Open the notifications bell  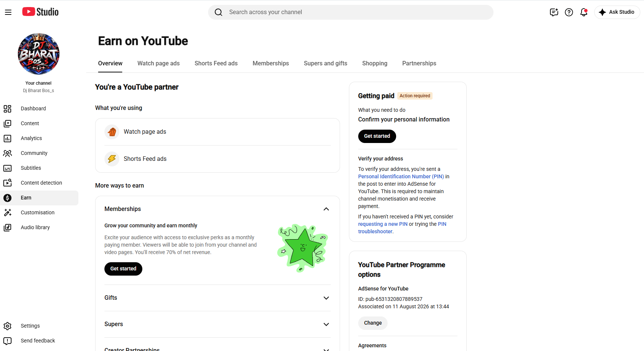(x=584, y=12)
